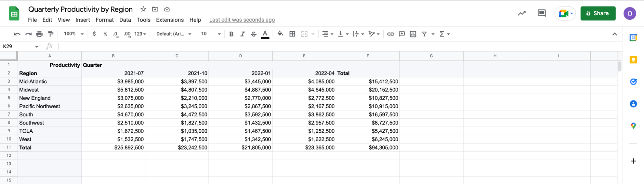Open the Edit menu
Screen dimensions: 644x184
pyautogui.click(x=47, y=20)
